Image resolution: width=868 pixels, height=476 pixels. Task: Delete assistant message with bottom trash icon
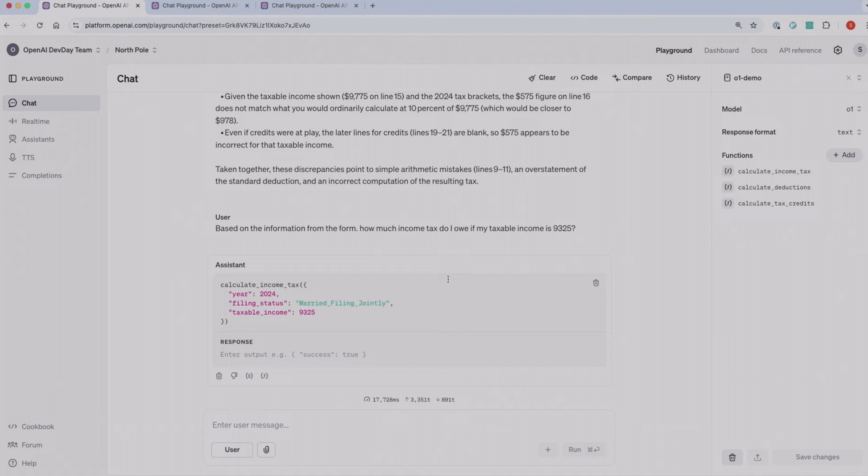coord(219,376)
